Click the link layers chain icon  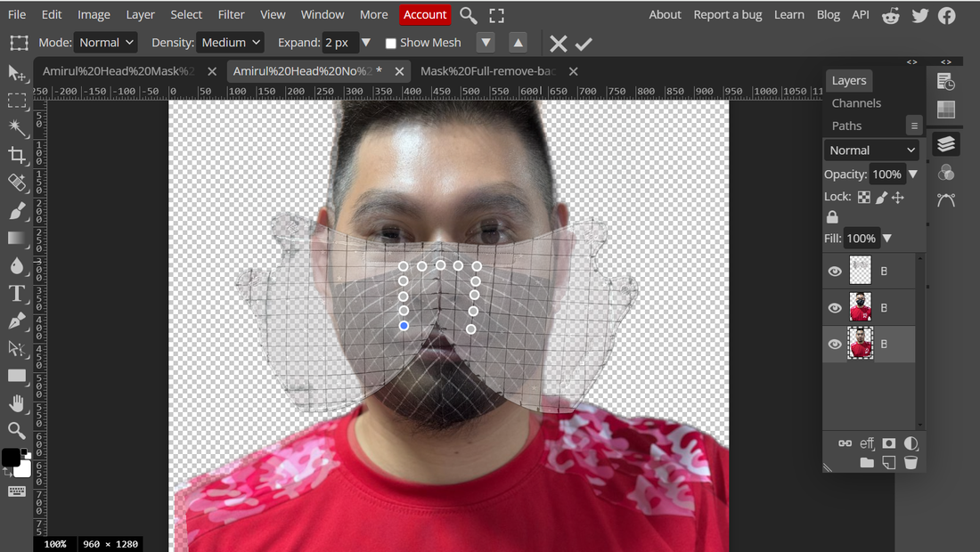(x=845, y=443)
